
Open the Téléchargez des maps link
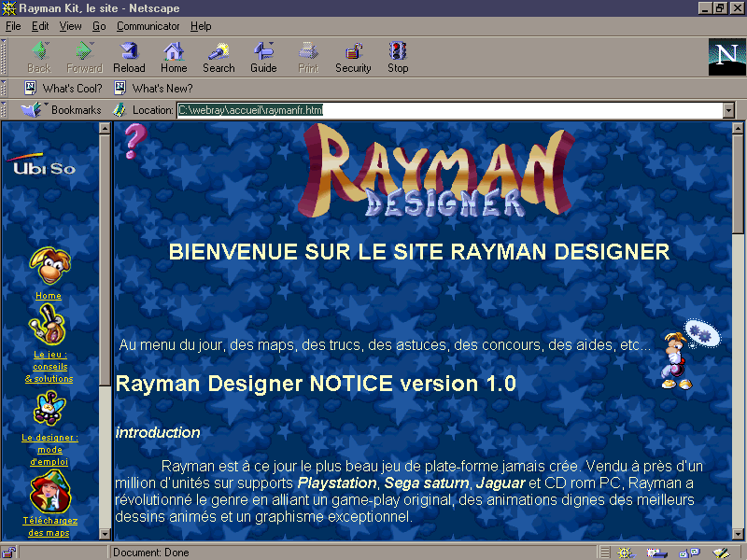tap(49, 526)
